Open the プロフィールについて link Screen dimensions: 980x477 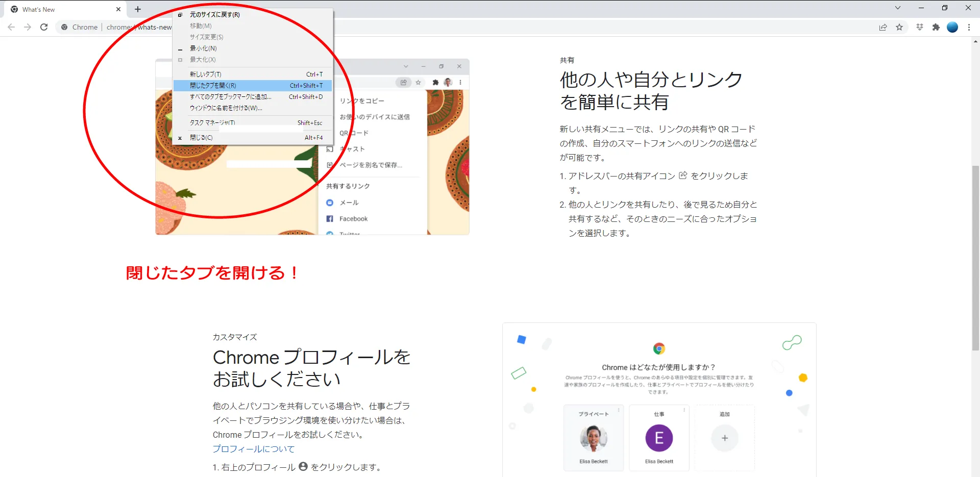pyautogui.click(x=254, y=449)
